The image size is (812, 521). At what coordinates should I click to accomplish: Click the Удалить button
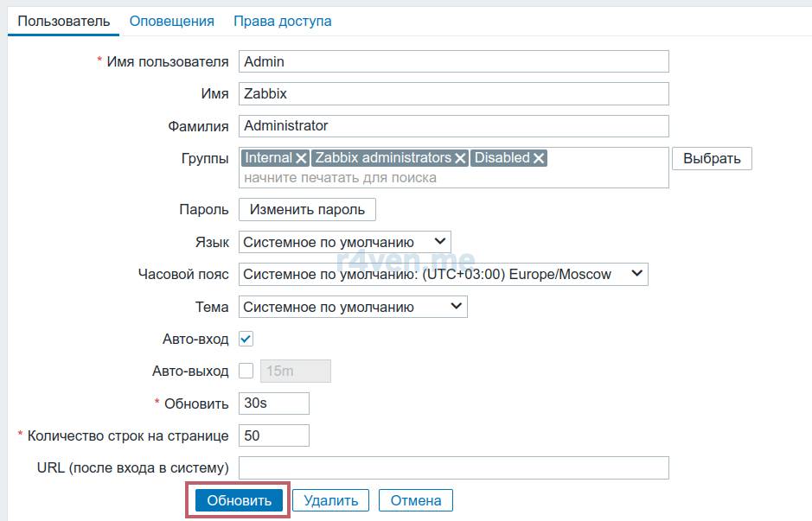click(330, 500)
